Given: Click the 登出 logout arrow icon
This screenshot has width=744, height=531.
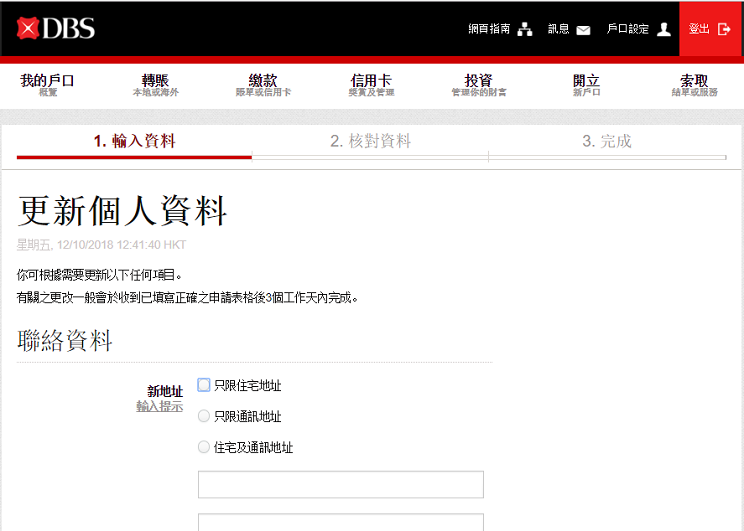Looking at the screenshot, I should click(x=724, y=30).
